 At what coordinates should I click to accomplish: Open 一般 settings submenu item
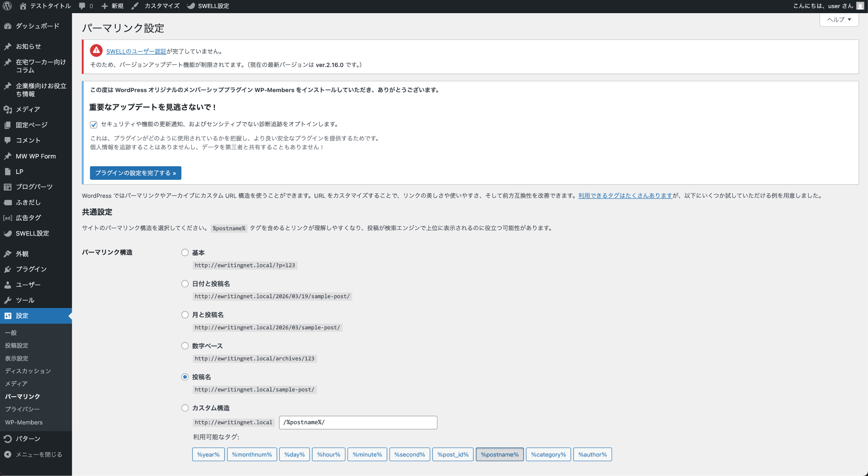click(x=11, y=333)
